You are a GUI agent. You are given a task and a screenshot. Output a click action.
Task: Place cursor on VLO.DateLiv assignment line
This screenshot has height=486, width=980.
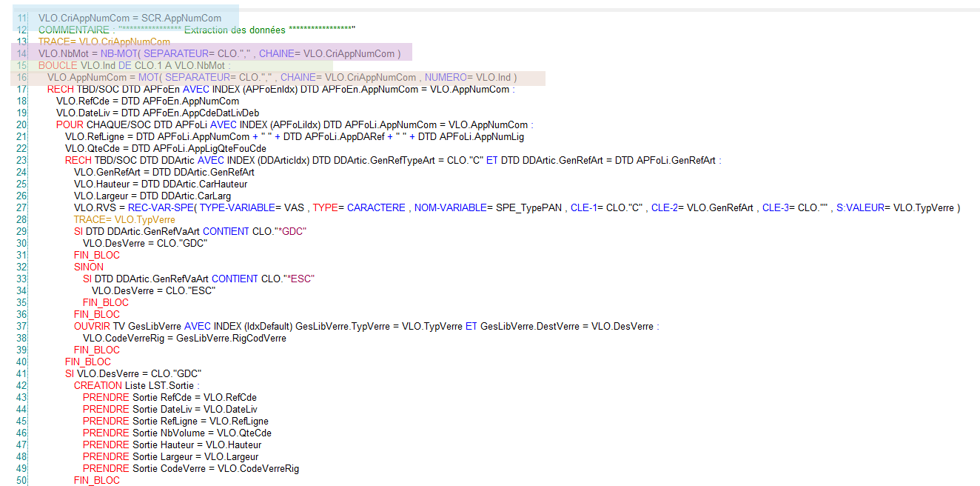[157, 113]
